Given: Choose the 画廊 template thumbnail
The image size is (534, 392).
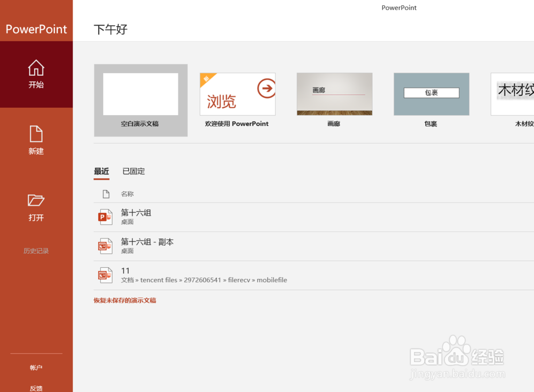Looking at the screenshot, I should [334, 94].
